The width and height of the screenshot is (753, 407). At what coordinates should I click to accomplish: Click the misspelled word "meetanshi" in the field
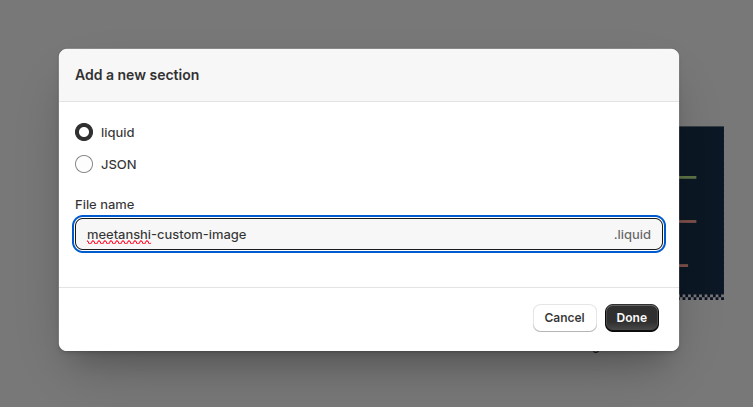coord(118,235)
